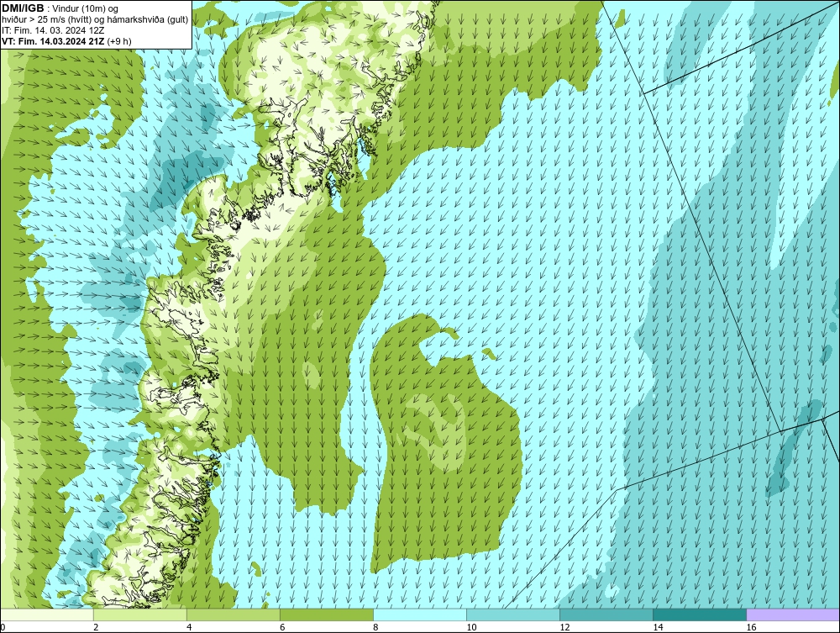Click the legend label '6'
Viewport: 840px width, 633px height.
[282, 627]
